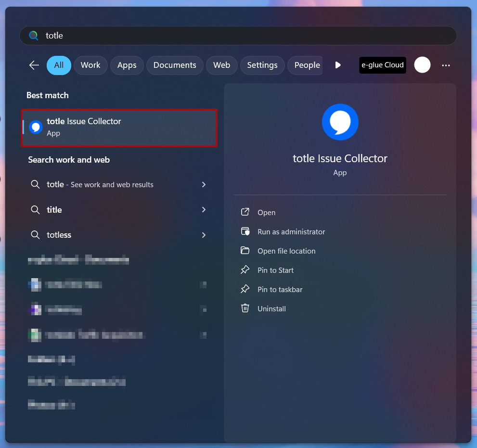Click Open in the app actions

pos(266,213)
